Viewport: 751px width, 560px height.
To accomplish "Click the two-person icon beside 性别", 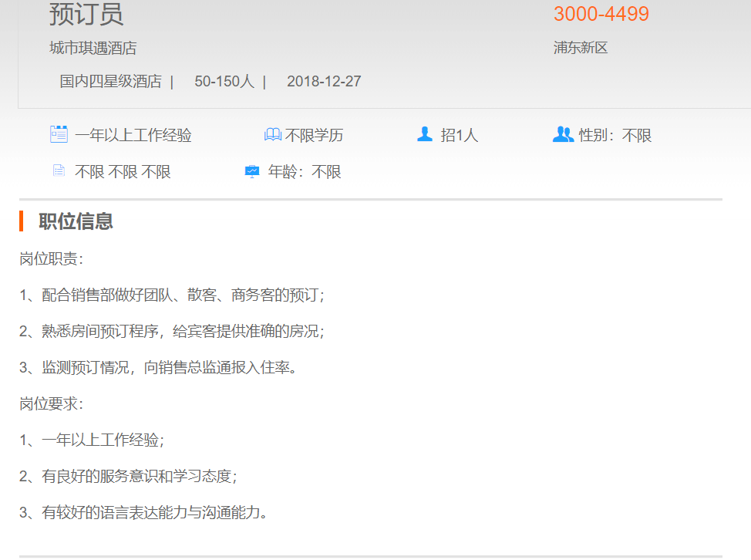I will [x=563, y=134].
